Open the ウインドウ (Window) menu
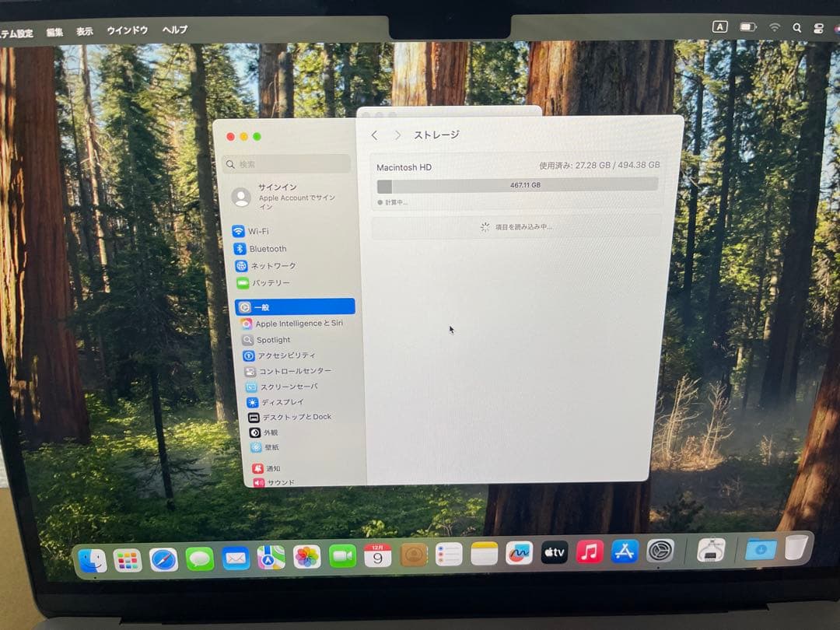This screenshot has height=630, width=840. click(126, 30)
